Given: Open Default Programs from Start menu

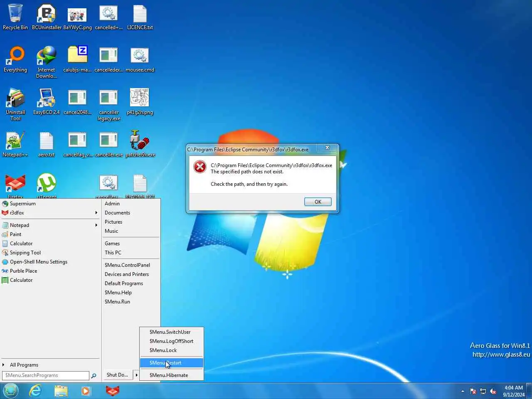Looking at the screenshot, I should 131,283.
